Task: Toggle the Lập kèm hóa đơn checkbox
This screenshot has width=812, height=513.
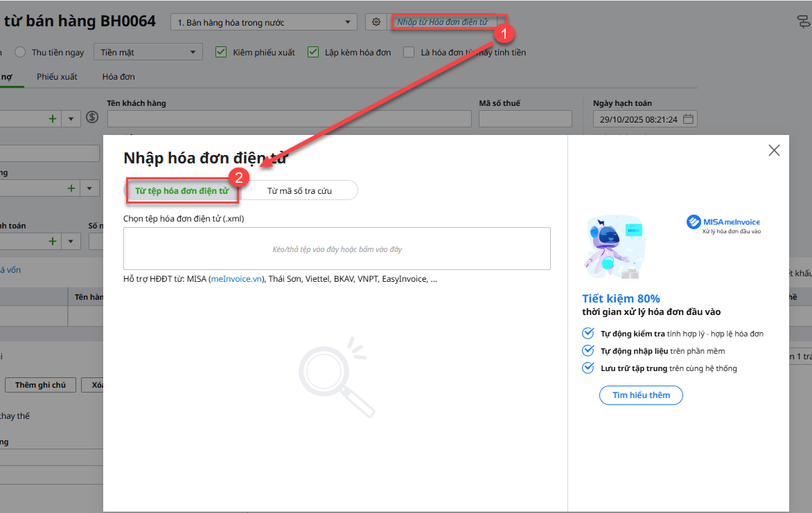Action: 312,52
